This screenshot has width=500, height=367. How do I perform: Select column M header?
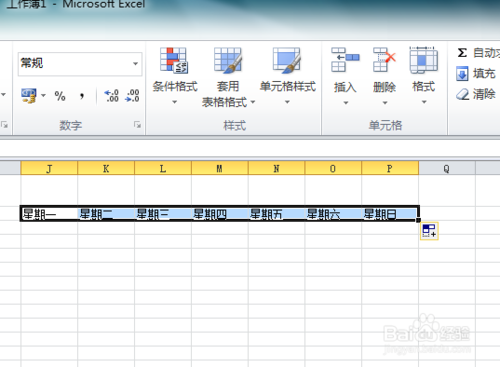click(220, 168)
